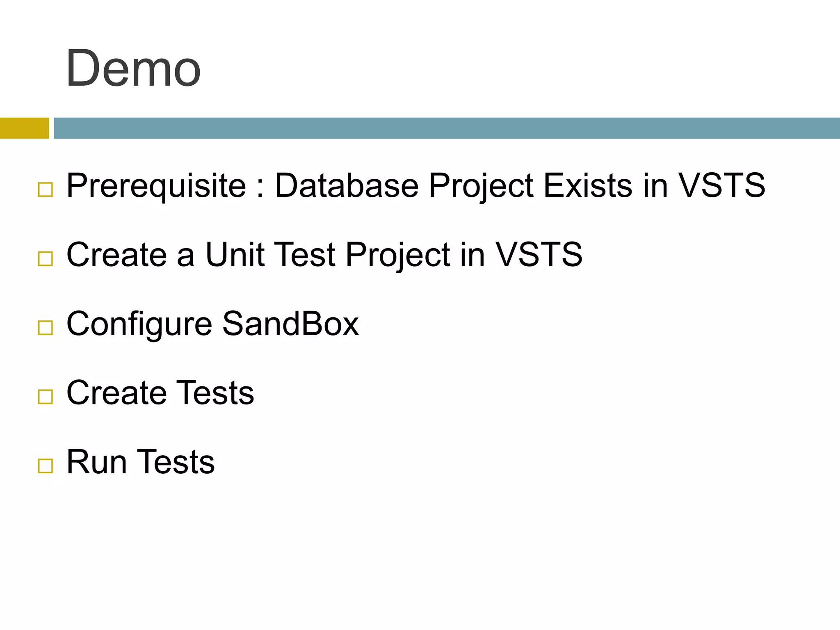Click the word Database in the first bullet
Image resolution: width=840 pixels, height=630 pixels.
click(346, 185)
